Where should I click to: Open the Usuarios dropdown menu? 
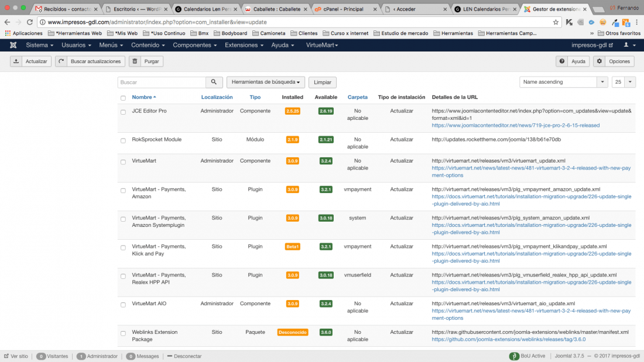pyautogui.click(x=76, y=45)
